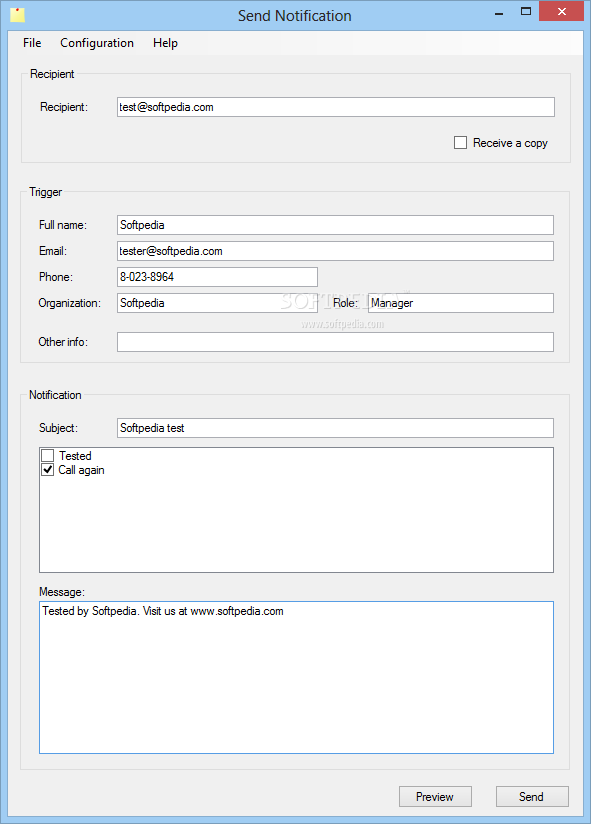Close the Send Notification window
Image resolution: width=591 pixels, height=824 pixels.
click(x=562, y=12)
